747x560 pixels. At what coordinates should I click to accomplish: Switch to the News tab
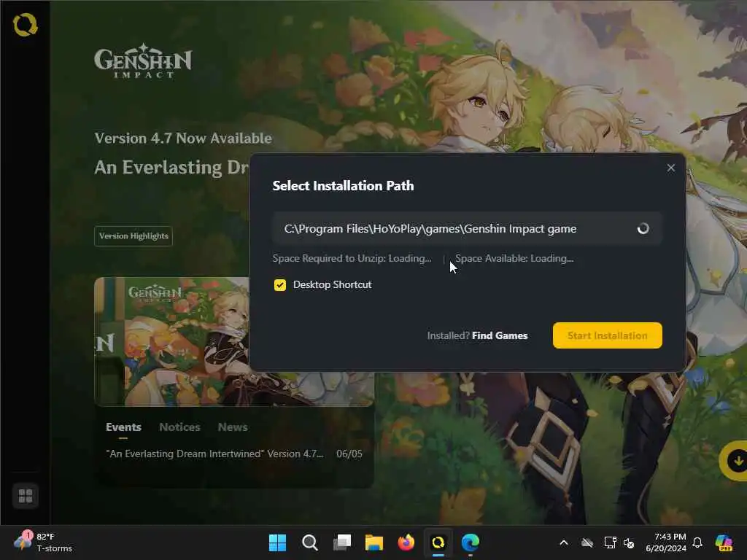(233, 427)
